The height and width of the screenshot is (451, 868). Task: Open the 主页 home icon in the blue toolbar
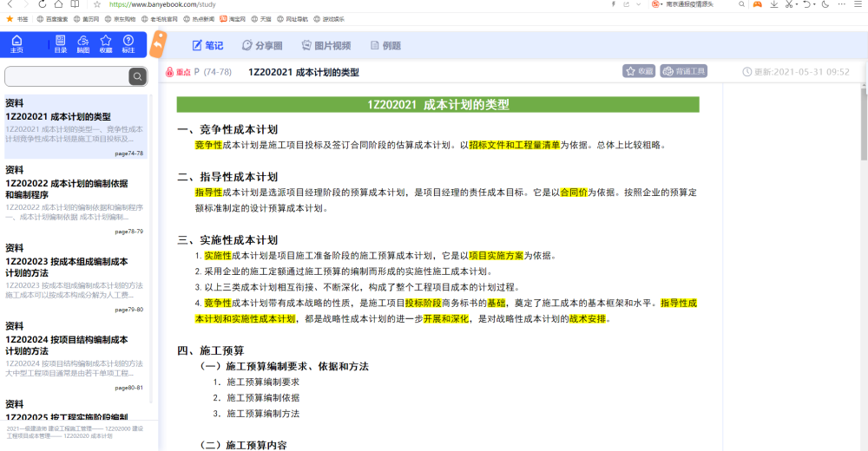coord(16,43)
